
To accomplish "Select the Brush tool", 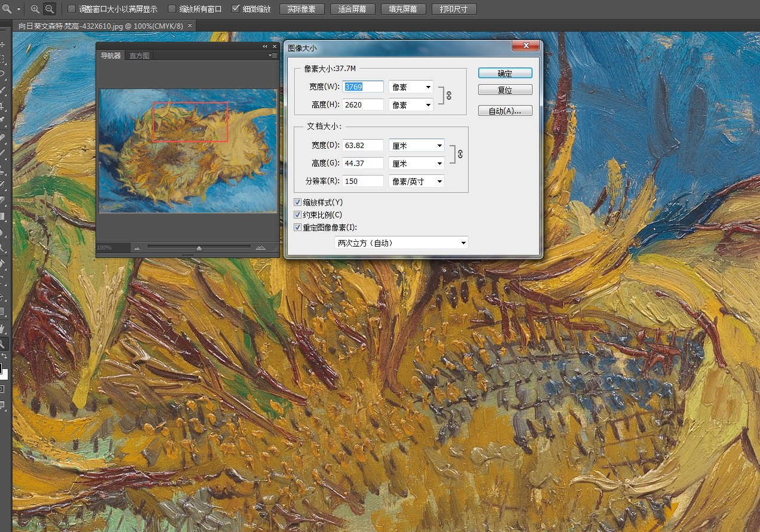I will pos(3,153).
